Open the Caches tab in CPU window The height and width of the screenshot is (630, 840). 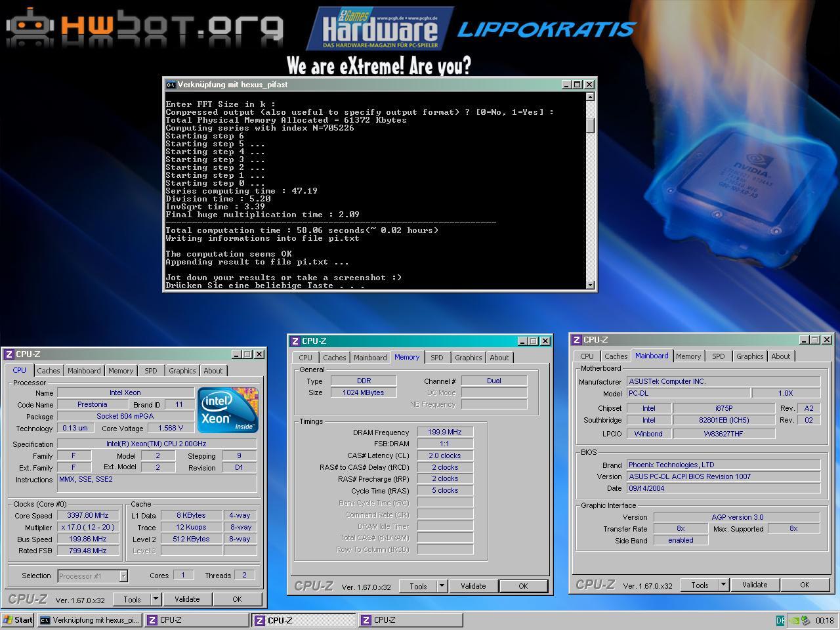48,371
